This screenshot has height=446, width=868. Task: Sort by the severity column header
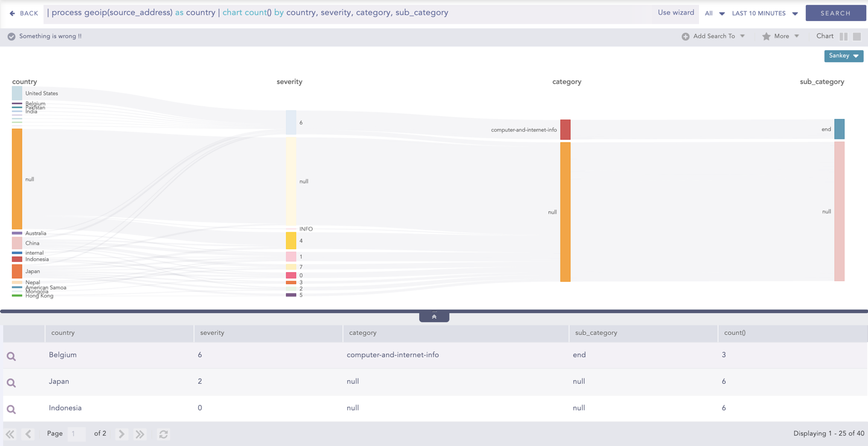pyautogui.click(x=212, y=333)
